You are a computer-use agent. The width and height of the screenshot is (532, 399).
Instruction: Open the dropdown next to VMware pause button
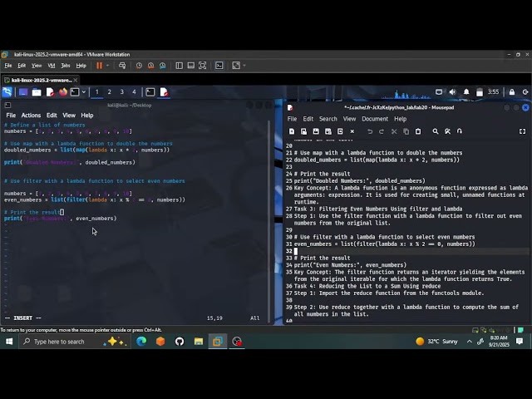click(107, 66)
